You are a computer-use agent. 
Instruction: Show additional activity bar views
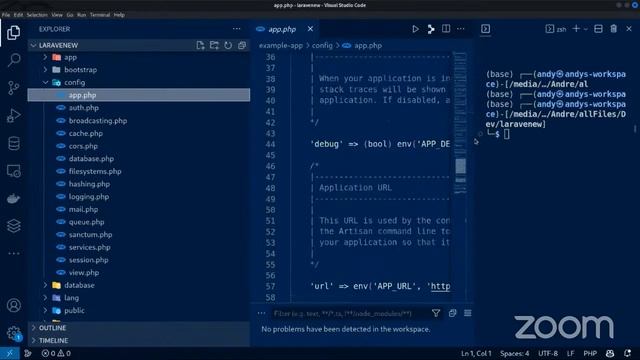[x=13, y=253]
